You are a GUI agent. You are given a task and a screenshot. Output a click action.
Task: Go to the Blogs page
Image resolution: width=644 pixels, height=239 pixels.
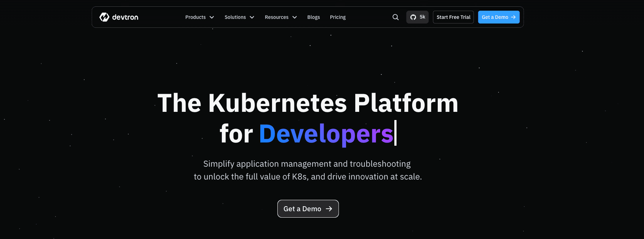314,17
